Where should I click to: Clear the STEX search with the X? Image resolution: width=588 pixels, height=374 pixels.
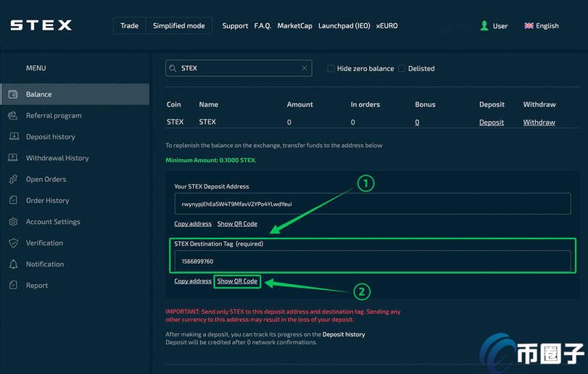[x=305, y=68]
